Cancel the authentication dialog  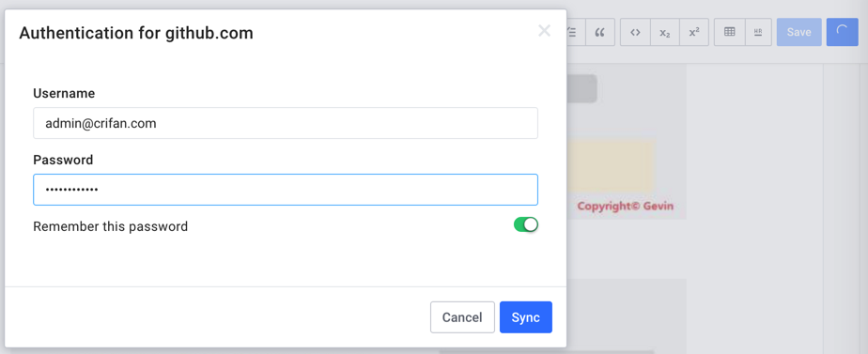point(462,317)
